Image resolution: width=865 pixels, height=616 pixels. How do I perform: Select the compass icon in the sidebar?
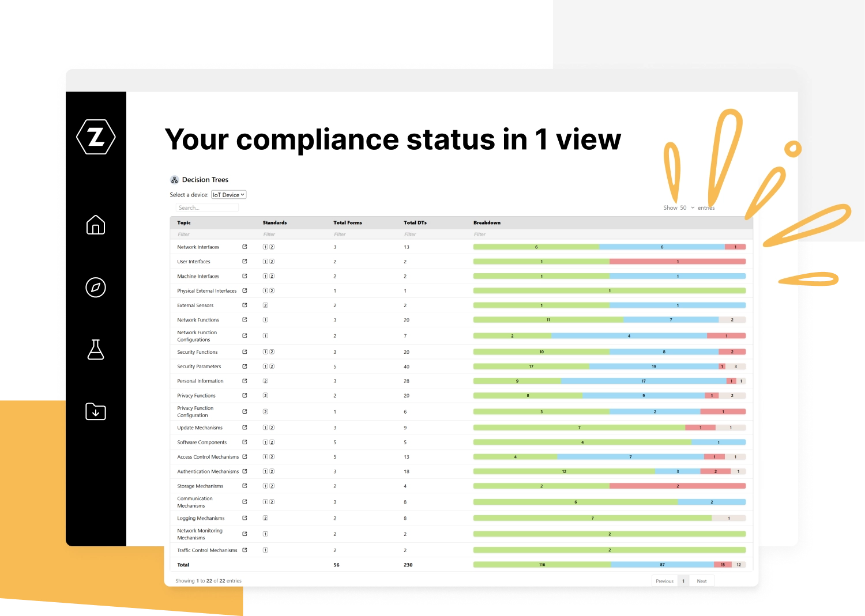coord(96,288)
